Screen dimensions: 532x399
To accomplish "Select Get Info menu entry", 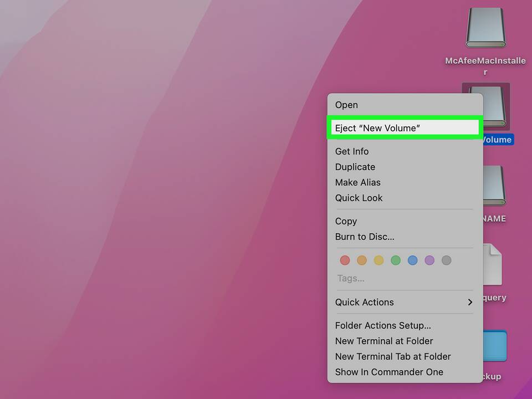I will [x=352, y=151].
